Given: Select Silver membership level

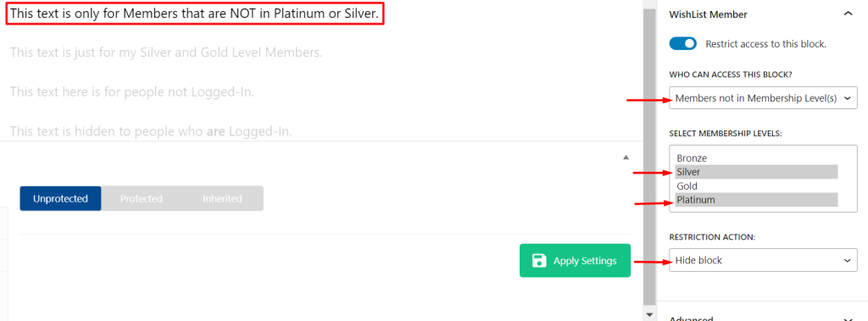Looking at the screenshot, I should [x=756, y=172].
